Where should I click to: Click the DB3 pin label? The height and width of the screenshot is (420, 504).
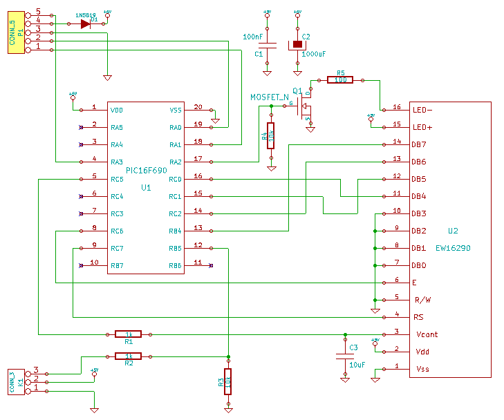click(419, 213)
